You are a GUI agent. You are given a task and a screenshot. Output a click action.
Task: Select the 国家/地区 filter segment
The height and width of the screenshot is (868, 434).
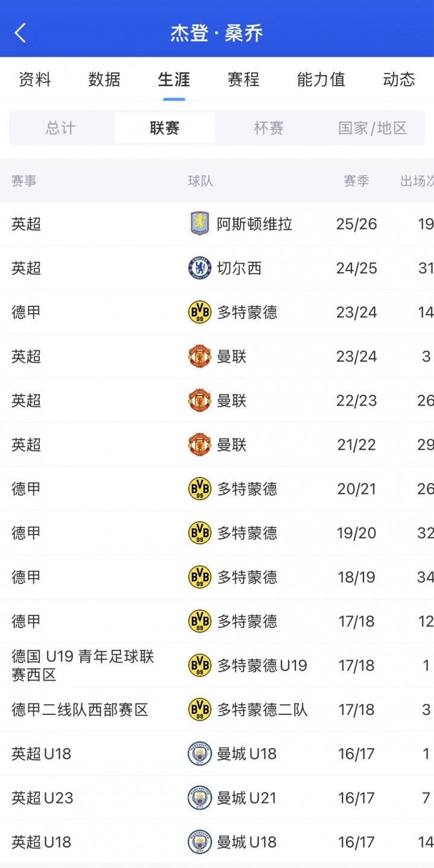[373, 128]
